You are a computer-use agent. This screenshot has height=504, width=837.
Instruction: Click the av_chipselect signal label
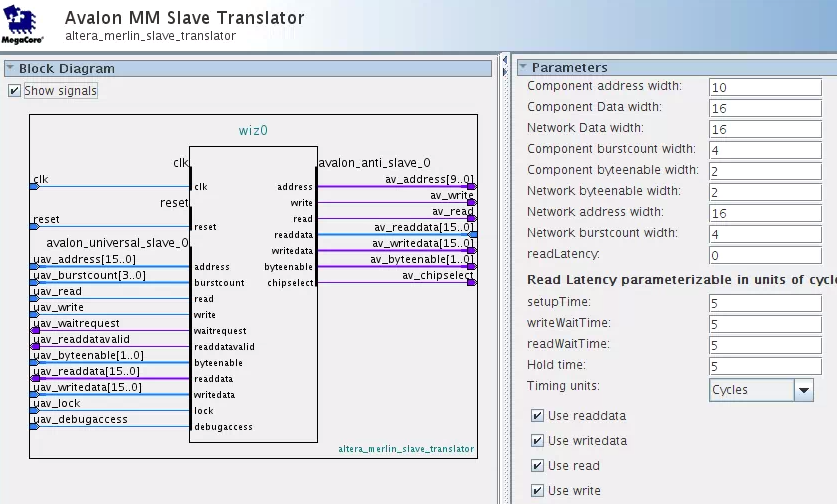coord(438,275)
